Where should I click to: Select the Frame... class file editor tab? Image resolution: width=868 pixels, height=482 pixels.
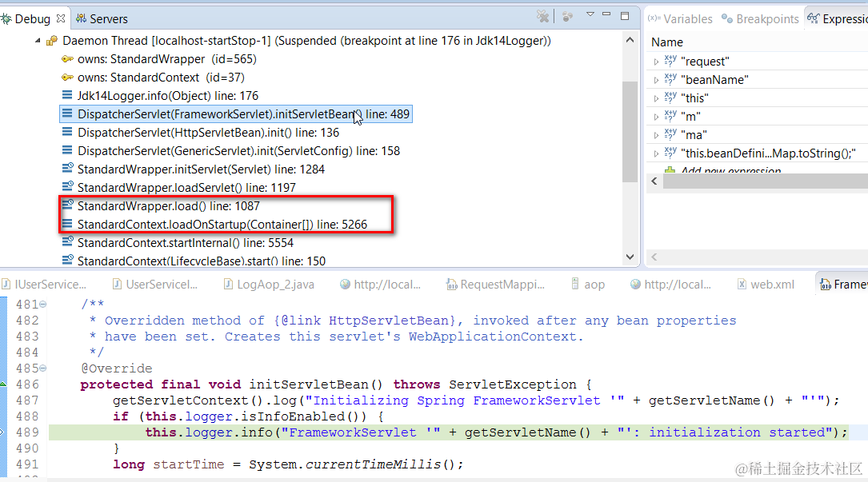[x=842, y=285]
